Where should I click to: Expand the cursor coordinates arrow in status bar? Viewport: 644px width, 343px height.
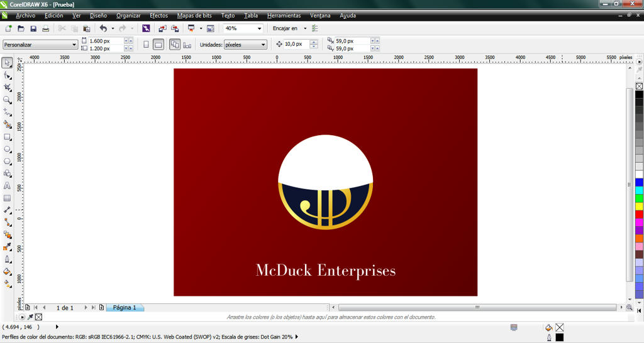click(x=57, y=327)
